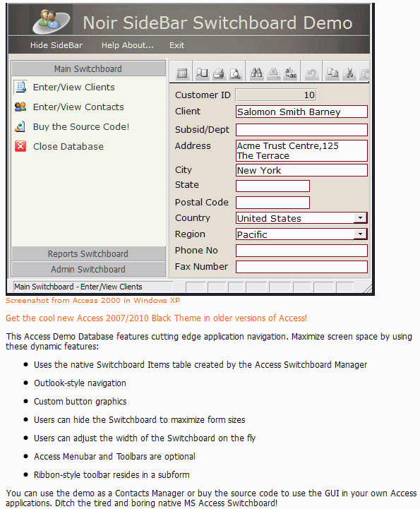Open the Help About... menu item
Image resolution: width=420 pixels, height=509 pixels.
[x=128, y=45]
